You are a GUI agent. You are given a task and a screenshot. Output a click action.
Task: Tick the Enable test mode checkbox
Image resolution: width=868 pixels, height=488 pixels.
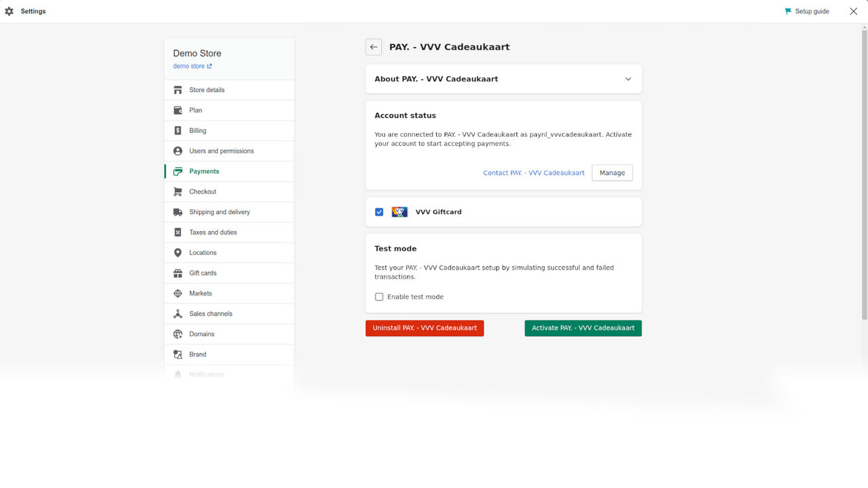tap(379, 297)
